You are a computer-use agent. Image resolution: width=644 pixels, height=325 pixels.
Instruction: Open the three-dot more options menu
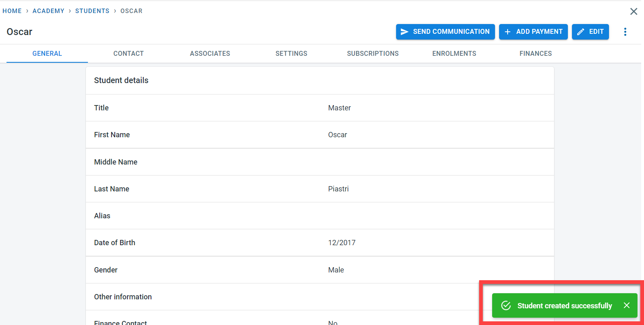625,32
